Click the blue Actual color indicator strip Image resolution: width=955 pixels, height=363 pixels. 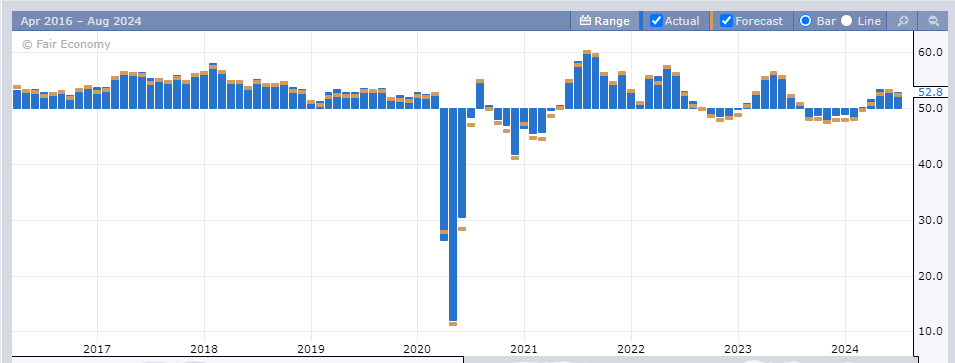pos(641,21)
